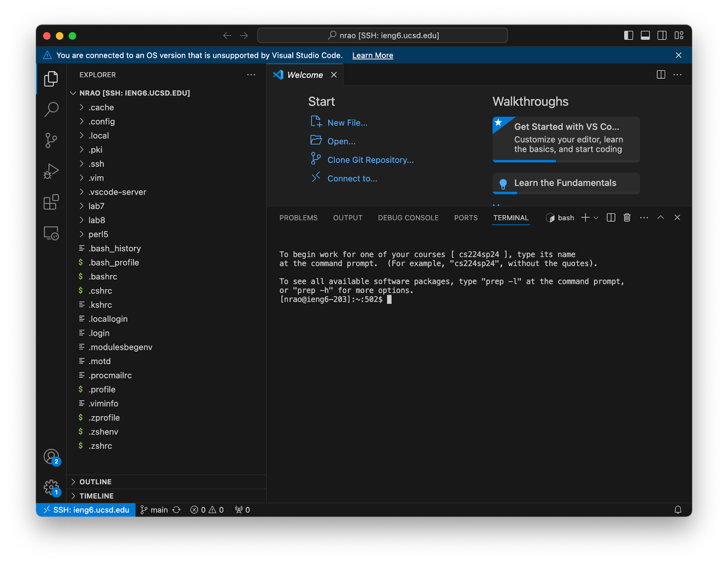Open the Source Control view icon

click(51, 140)
